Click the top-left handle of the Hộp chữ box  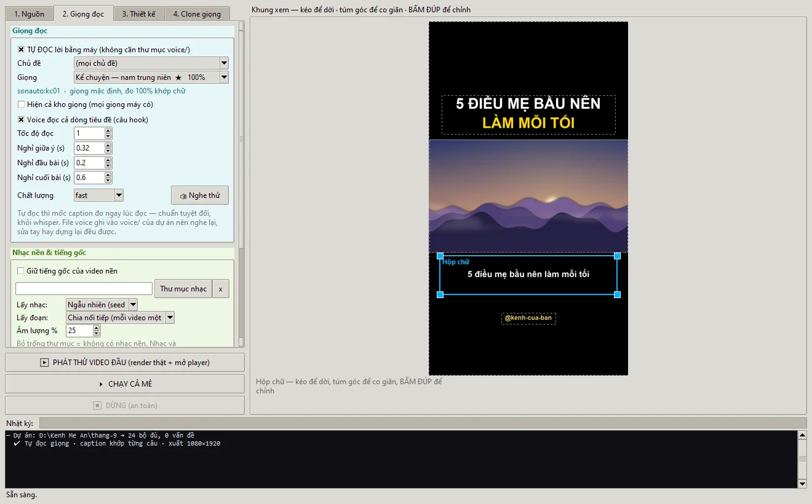[440, 256]
